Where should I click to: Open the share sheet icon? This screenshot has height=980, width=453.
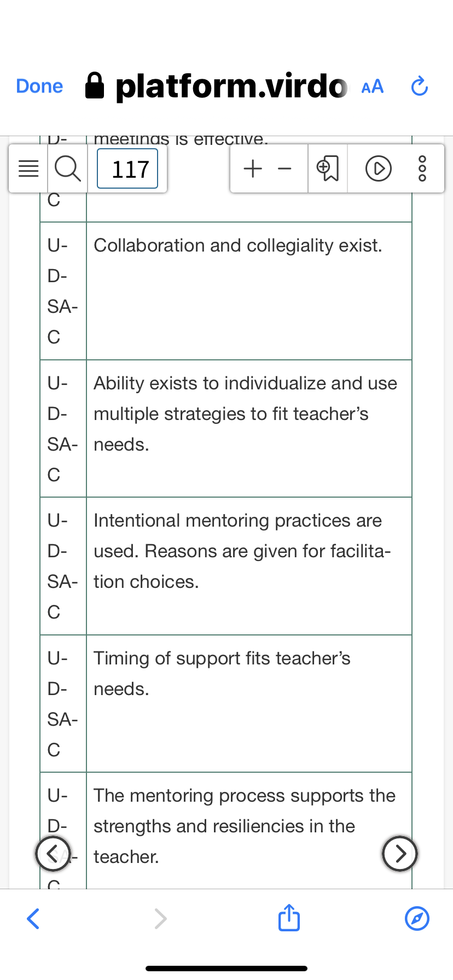click(x=289, y=917)
